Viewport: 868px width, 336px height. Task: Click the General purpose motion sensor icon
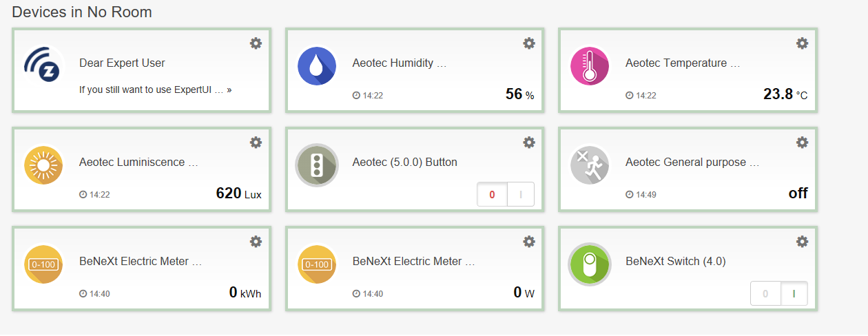(x=590, y=165)
